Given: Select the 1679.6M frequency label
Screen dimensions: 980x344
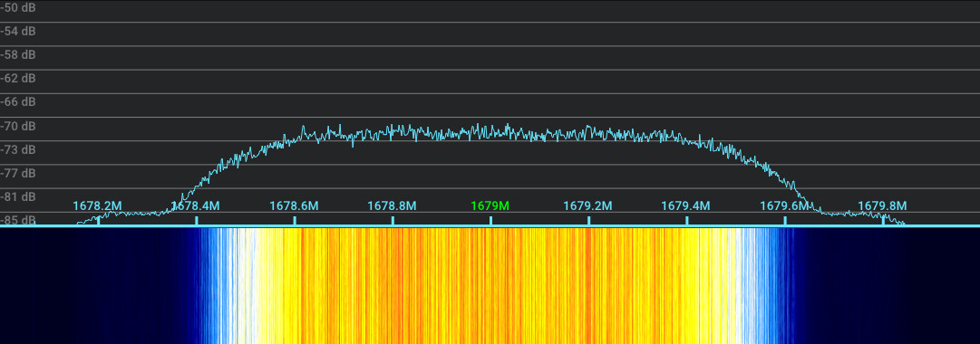Looking at the screenshot, I should (784, 206).
